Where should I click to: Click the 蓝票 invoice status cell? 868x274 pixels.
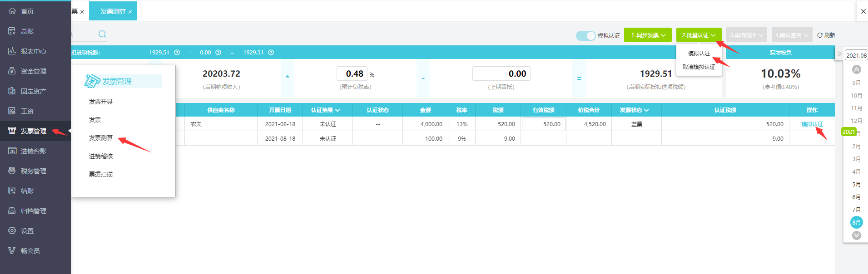(x=637, y=124)
